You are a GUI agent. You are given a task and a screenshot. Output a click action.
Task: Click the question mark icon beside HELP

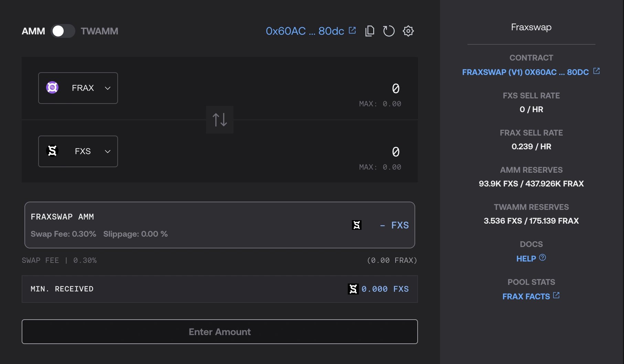coord(542,257)
